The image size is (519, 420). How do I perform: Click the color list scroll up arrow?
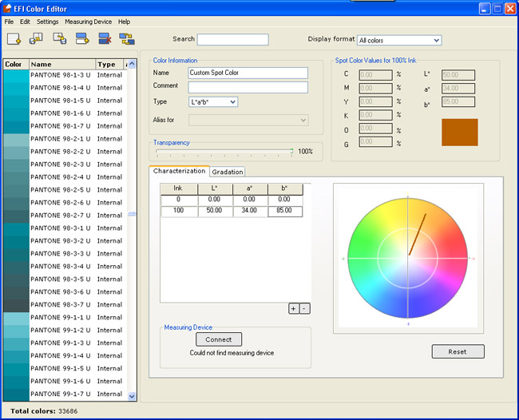point(132,64)
